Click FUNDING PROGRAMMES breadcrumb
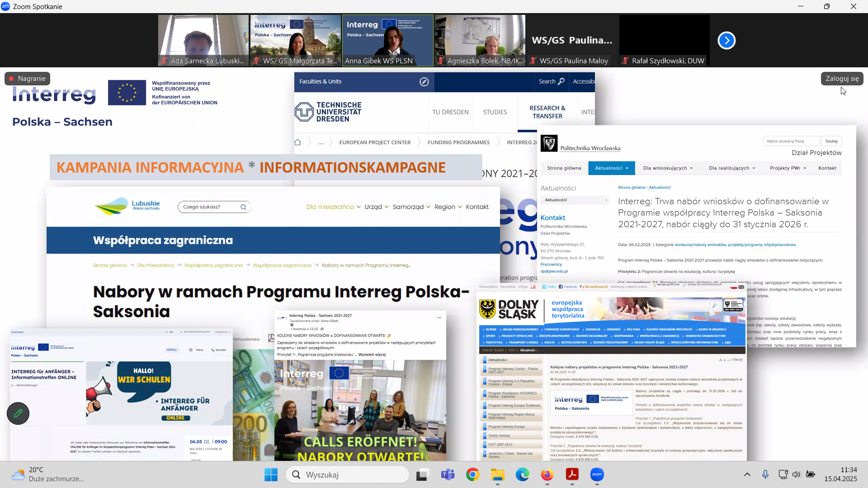The image size is (868, 488). [x=458, y=142]
